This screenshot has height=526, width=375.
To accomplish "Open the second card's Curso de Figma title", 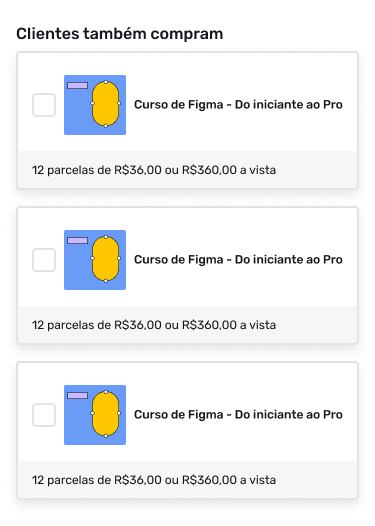I will tap(238, 260).
